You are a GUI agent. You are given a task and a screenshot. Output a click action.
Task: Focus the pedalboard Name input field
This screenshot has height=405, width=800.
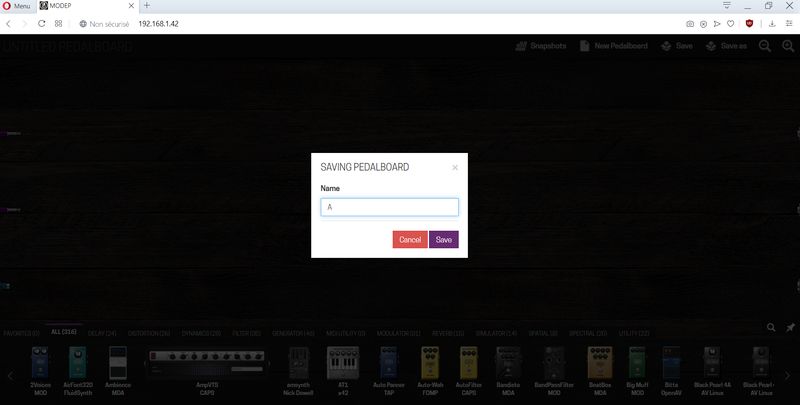tap(389, 207)
